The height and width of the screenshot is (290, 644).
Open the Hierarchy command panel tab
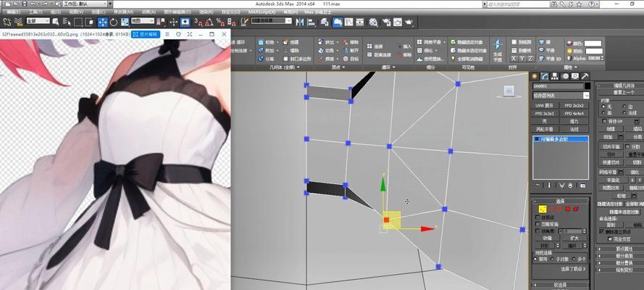tap(555, 76)
